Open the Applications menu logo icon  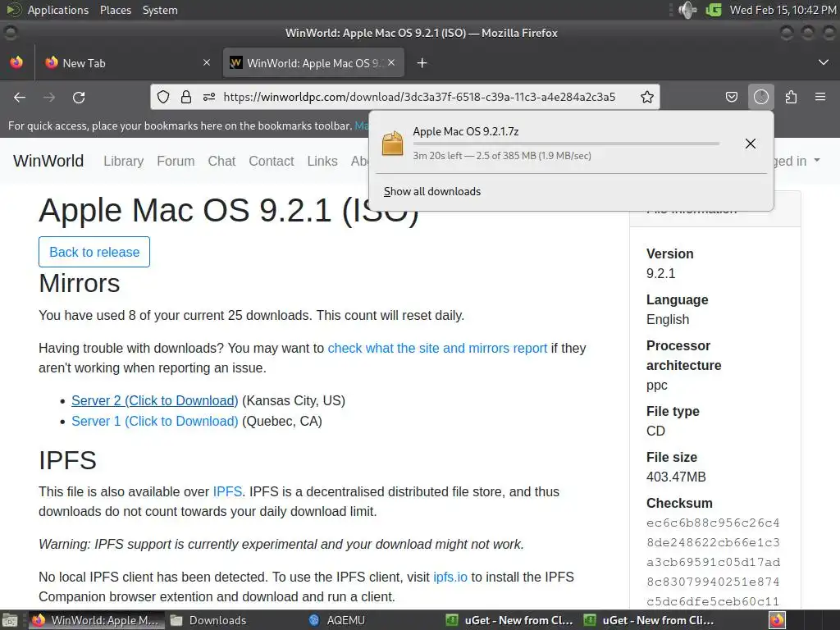click(x=13, y=10)
